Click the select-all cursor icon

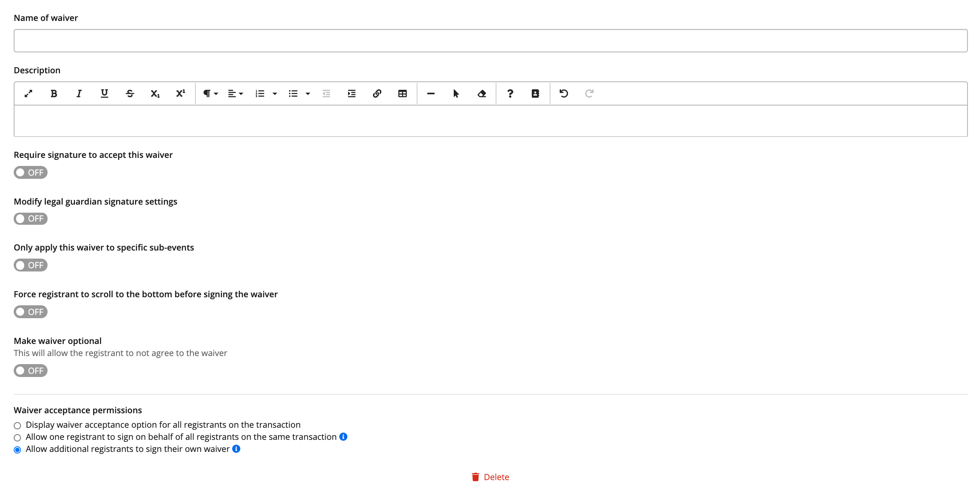[x=456, y=93]
